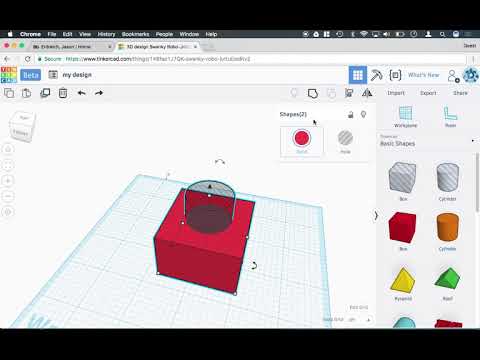Pick the striped Cylinder hole shape
The image size is (480, 360).
(448, 177)
